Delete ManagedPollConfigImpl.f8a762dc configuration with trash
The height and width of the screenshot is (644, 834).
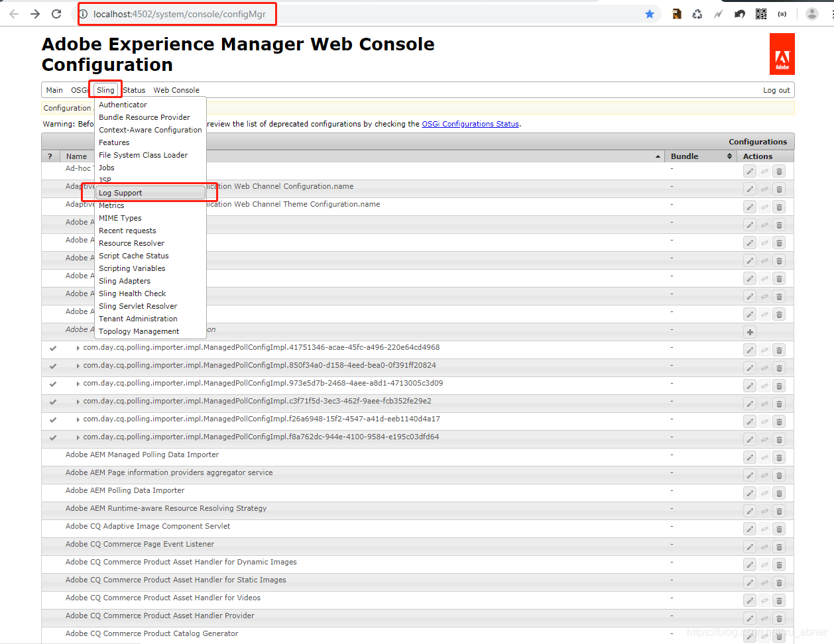tap(779, 440)
